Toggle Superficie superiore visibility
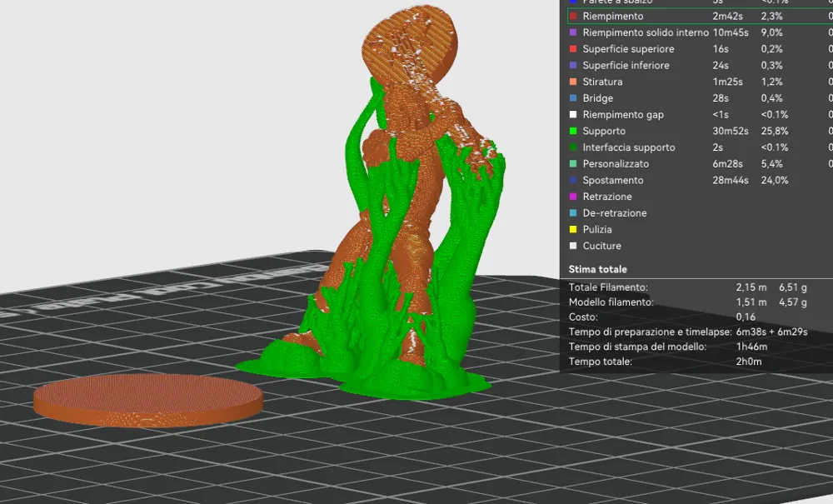The width and height of the screenshot is (833, 504). click(628, 49)
